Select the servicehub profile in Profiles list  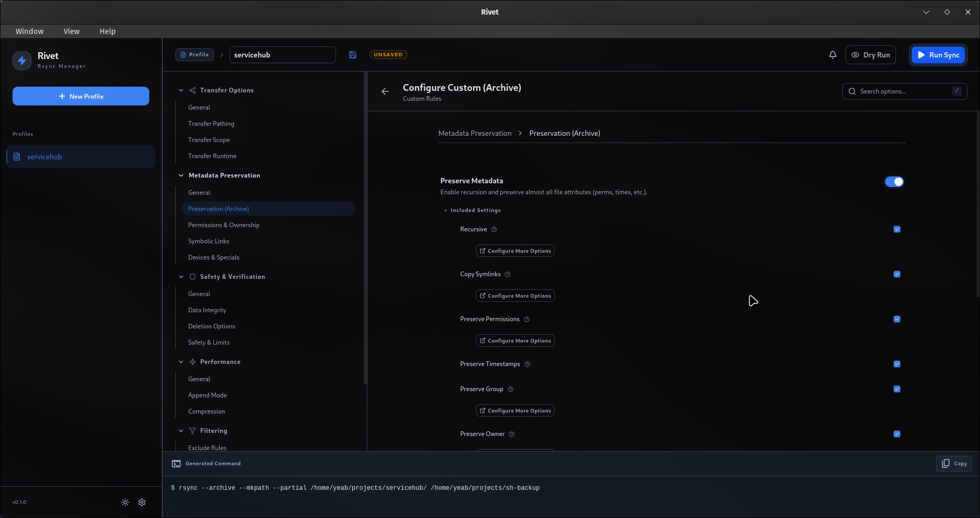point(81,157)
